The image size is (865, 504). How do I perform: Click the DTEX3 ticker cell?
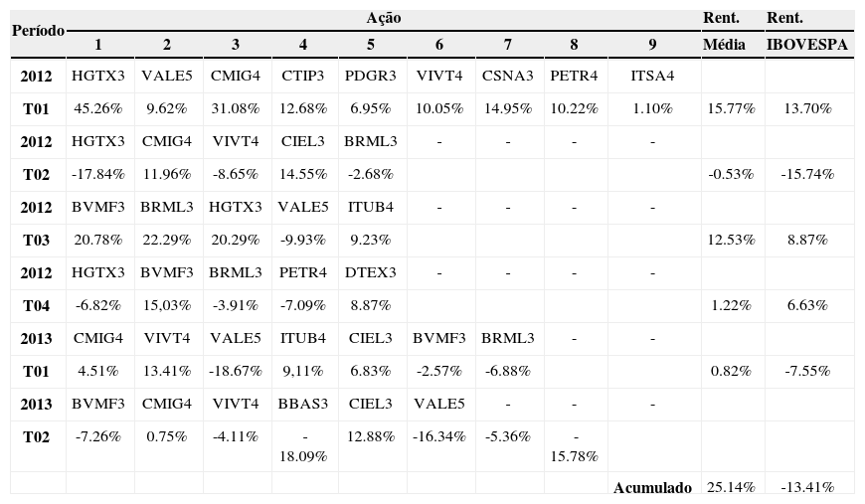point(371,272)
